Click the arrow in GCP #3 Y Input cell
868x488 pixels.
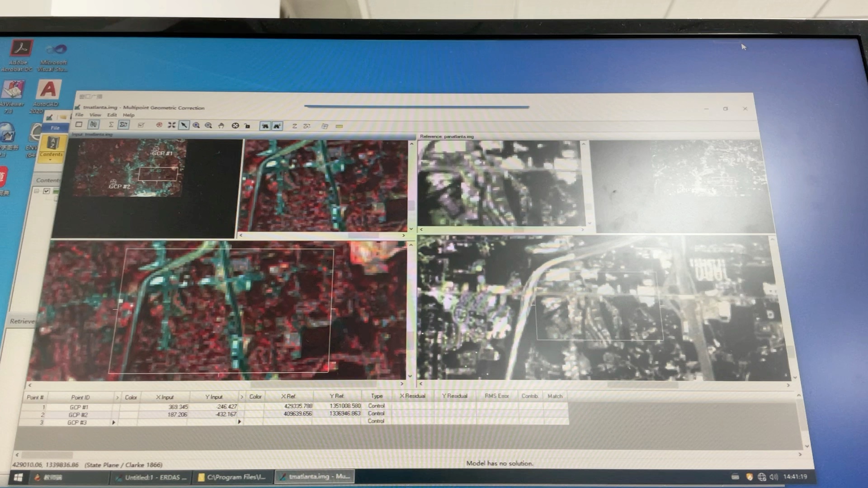[239, 422]
